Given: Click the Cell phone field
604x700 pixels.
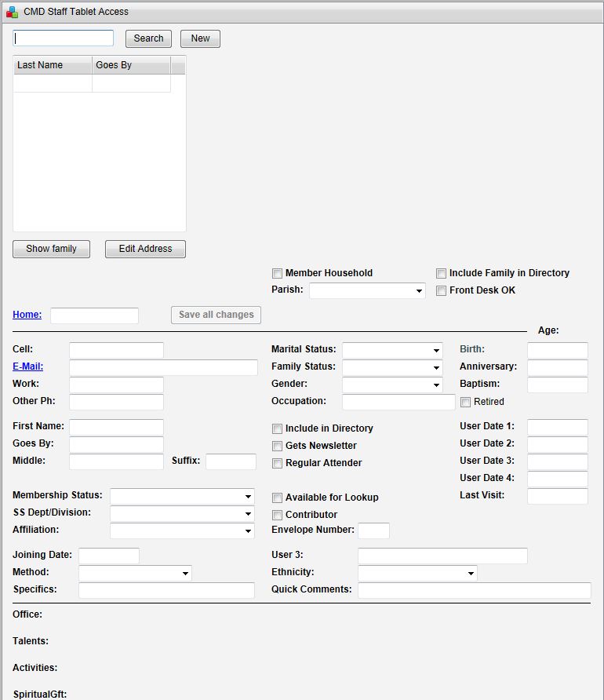Looking at the screenshot, I should tap(116, 350).
